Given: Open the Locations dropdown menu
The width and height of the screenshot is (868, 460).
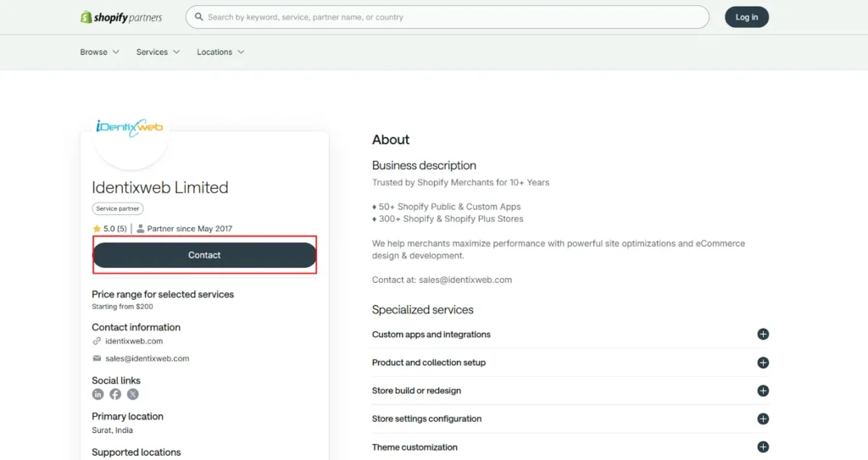Looking at the screenshot, I should [x=220, y=52].
